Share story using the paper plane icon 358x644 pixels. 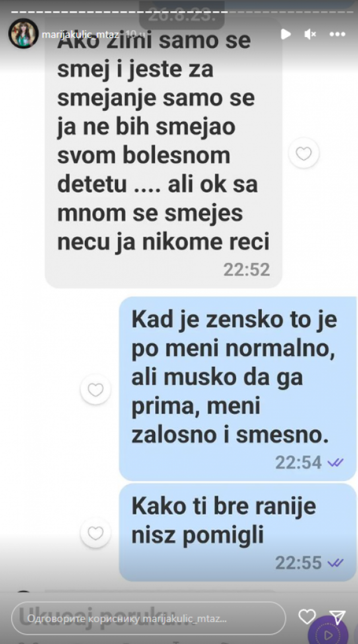click(x=337, y=617)
